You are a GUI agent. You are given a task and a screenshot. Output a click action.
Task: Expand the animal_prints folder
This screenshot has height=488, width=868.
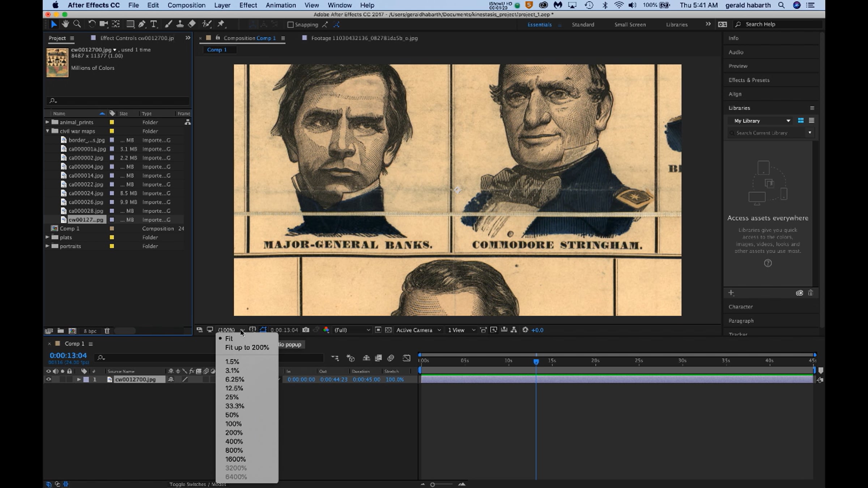pyautogui.click(x=47, y=122)
